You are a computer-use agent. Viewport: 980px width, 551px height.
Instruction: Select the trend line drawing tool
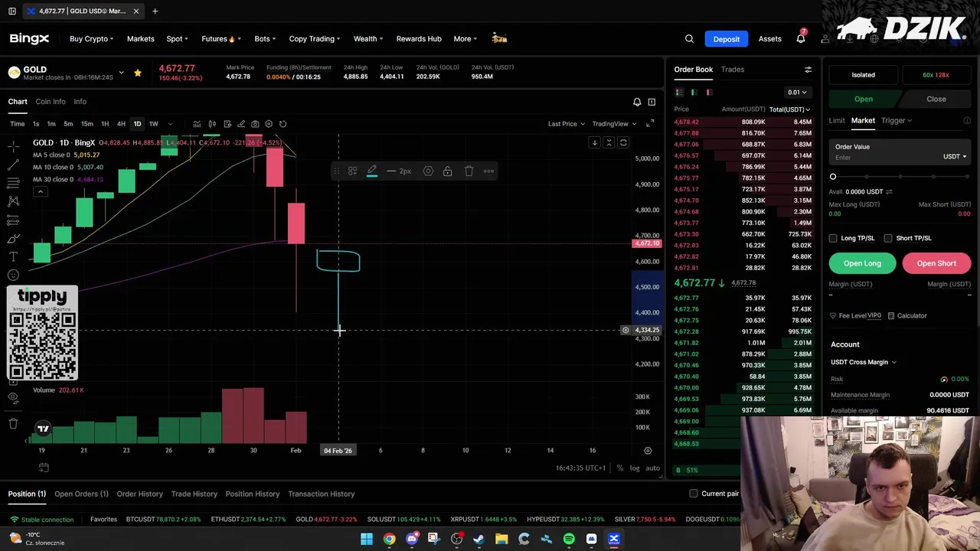pyautogui.click(x=13, y=165)
